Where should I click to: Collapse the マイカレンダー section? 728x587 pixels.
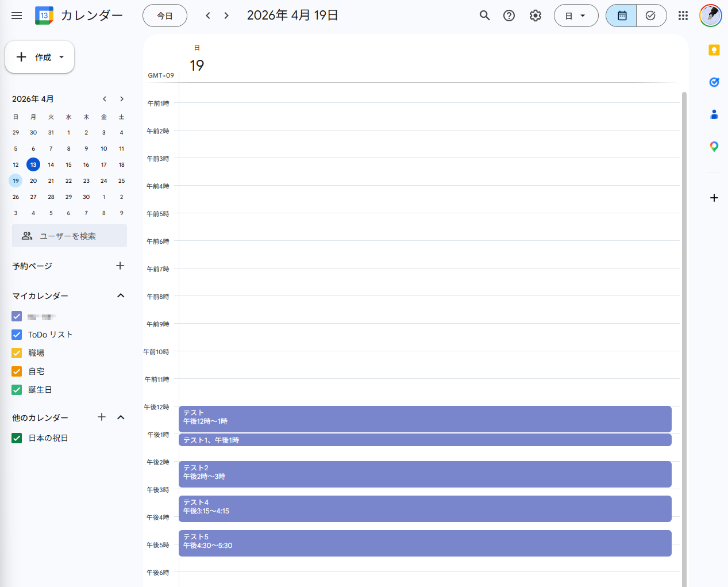(x=121, y=296)
